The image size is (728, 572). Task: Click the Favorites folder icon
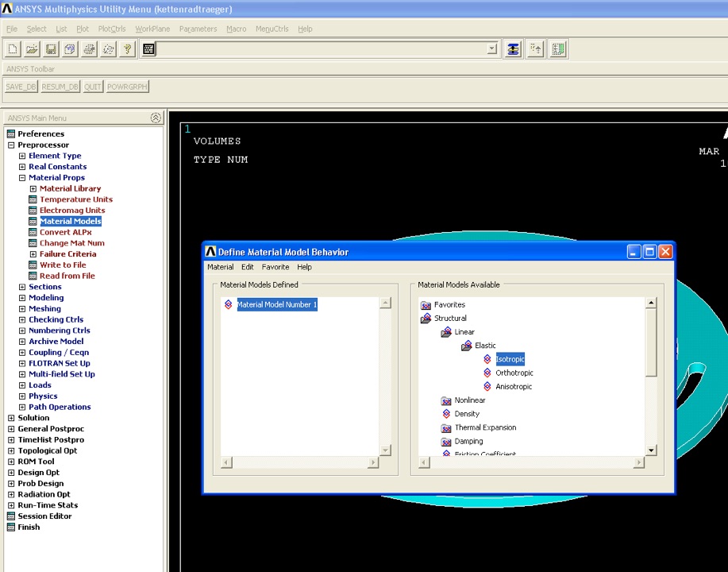coord(426,305)
